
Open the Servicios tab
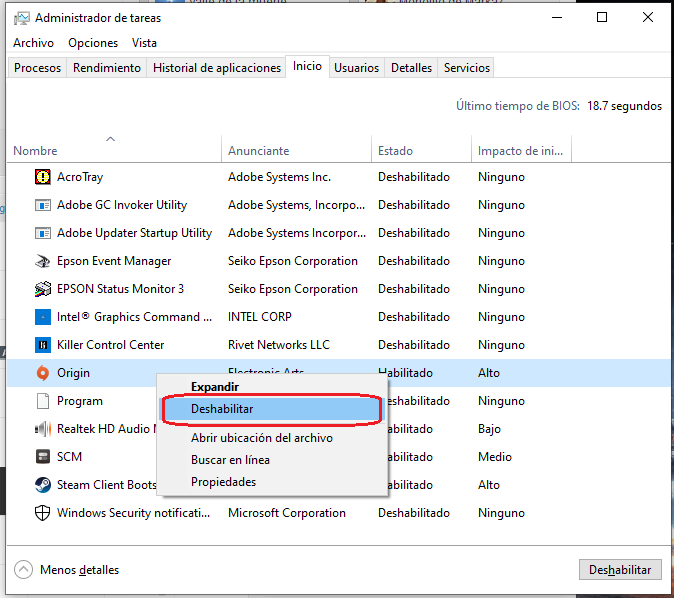(x=467, y=68)
